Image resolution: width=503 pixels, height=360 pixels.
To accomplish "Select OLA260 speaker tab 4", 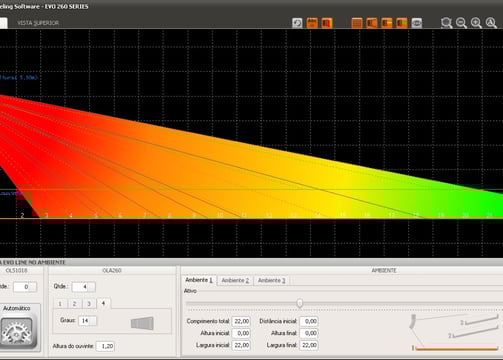I will click(x=104, y=303).
